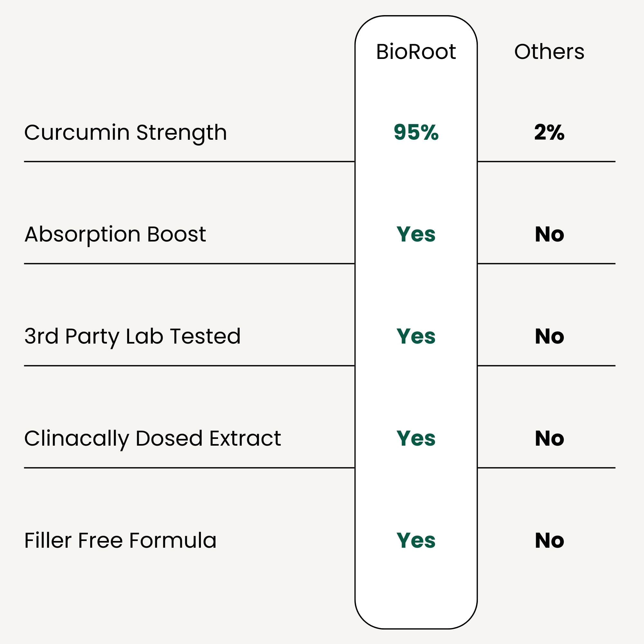Click the divider line beneath Absorption Boost label
The width and height of the screenshot is (644, 644).
click(189, 264)
